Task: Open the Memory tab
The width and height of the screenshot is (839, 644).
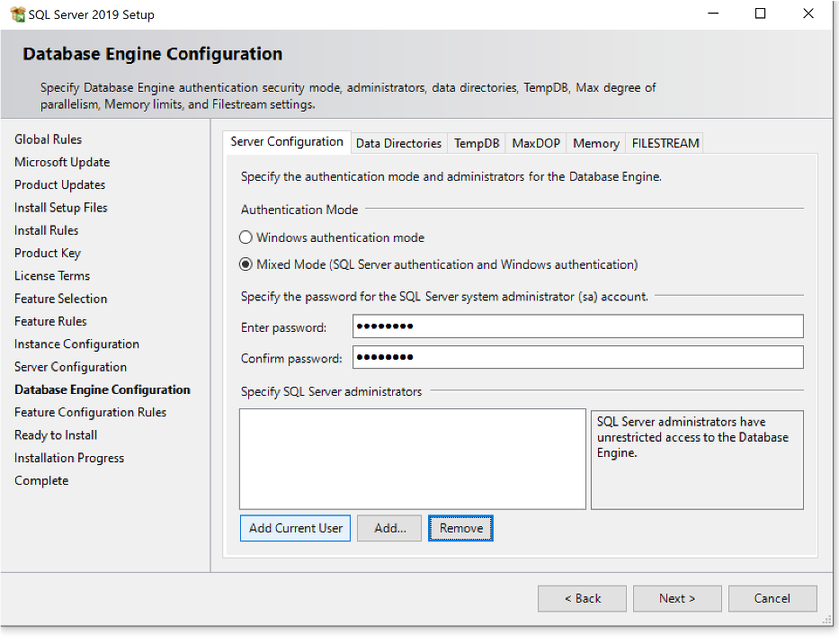Action: tap(594, 142)
